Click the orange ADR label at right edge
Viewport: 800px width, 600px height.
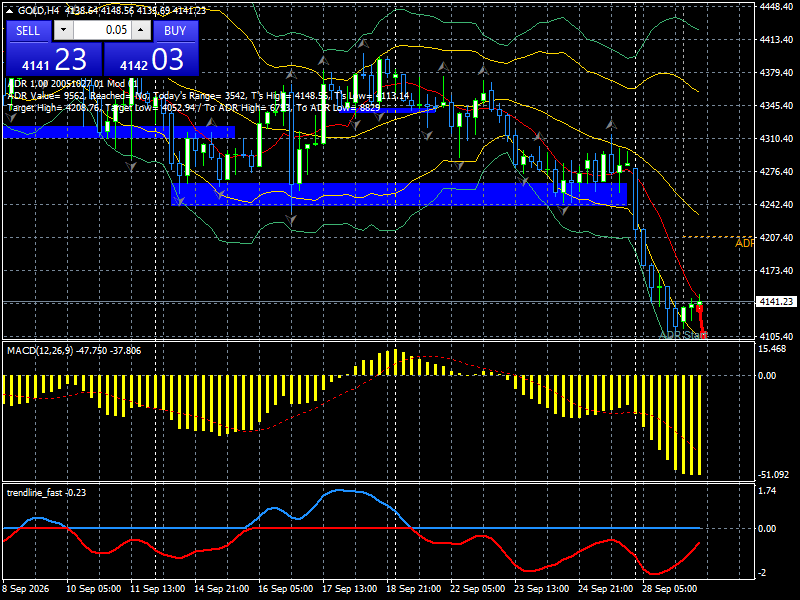[744, 243]
